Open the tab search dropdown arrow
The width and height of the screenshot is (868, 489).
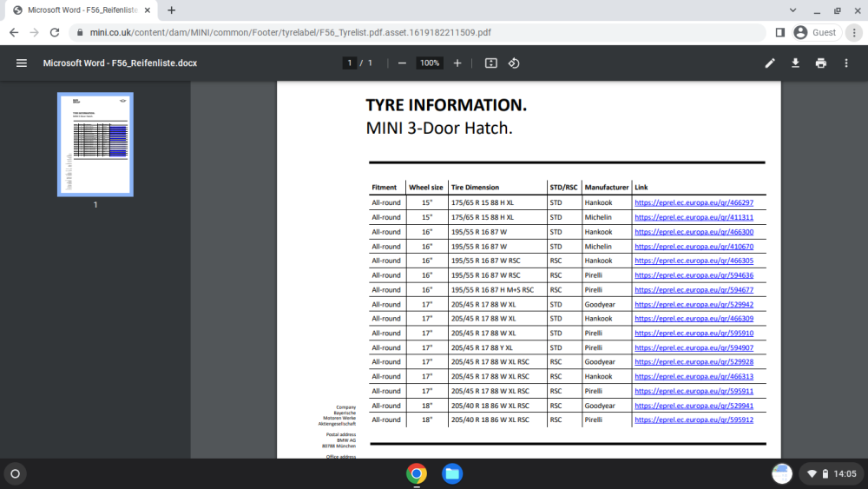pos(792,10)
